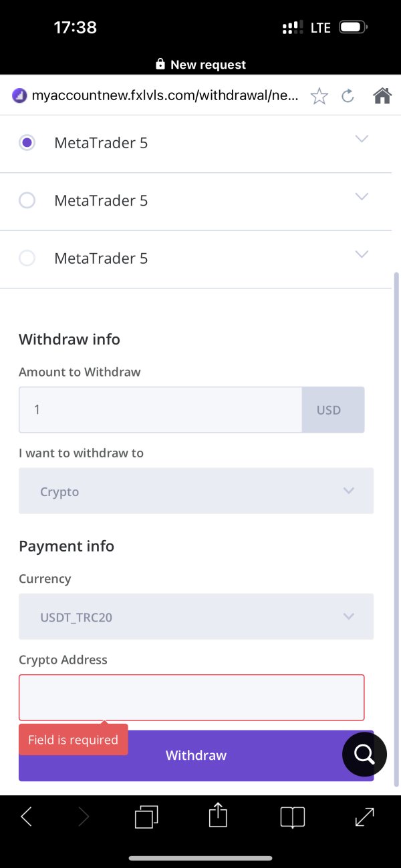
Task: Enter fullscreen with the diagonal arrows icon
Action: tap(364, 817)
